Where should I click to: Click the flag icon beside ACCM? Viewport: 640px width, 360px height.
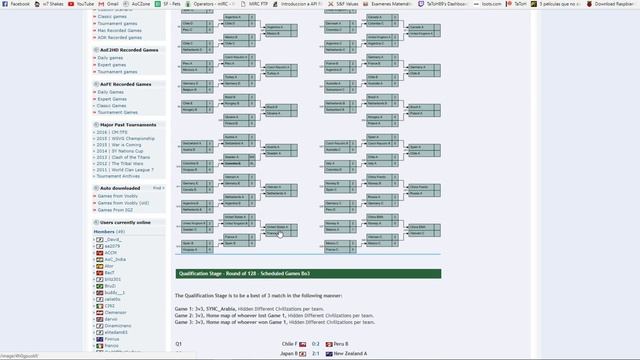click(100, 253)
